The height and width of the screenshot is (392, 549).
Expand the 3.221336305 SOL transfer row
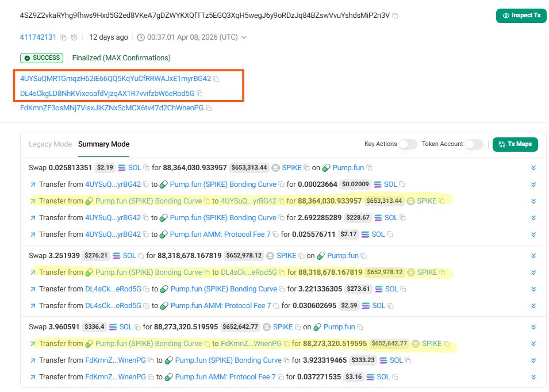click(533, 290)
